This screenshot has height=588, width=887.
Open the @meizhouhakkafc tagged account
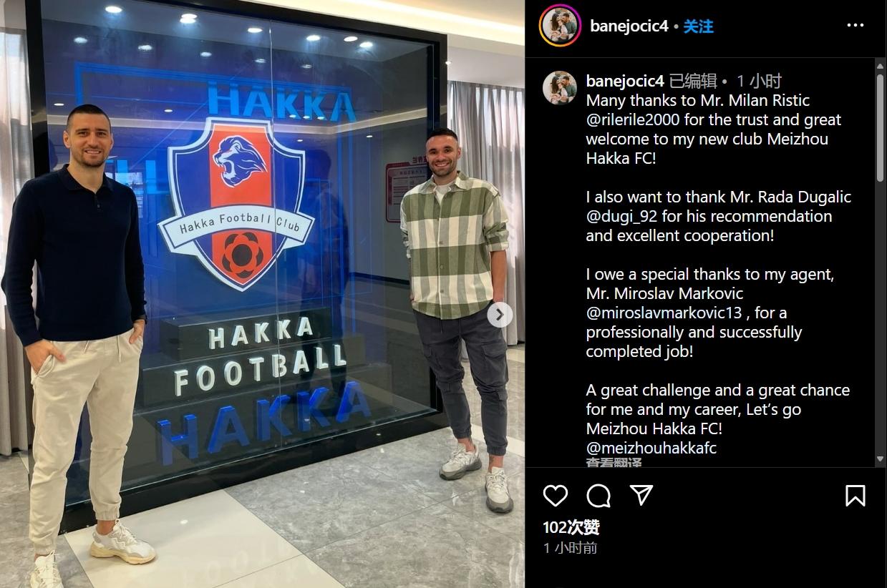[x=651, y=448]
